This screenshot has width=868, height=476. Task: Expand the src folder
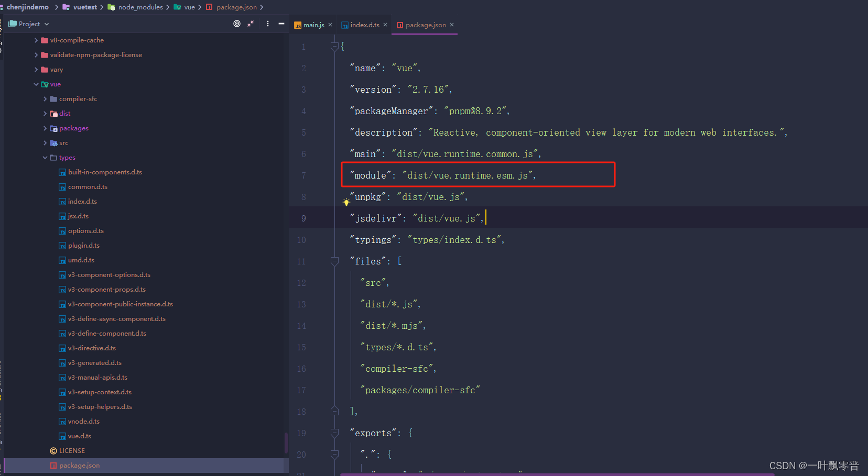(45, 143)
